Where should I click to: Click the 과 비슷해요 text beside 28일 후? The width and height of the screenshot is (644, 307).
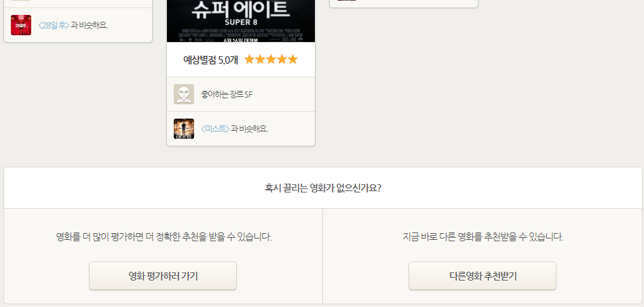[89, 26]
